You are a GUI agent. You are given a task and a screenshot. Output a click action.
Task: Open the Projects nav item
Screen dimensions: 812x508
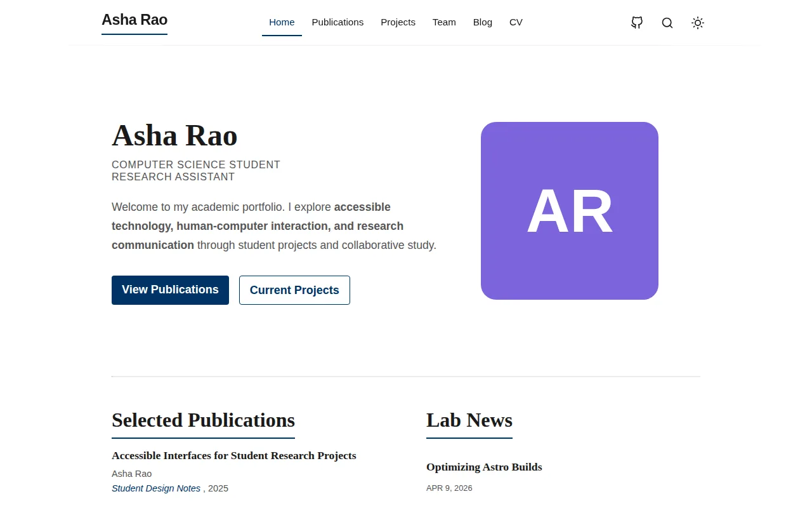point(398,22)
